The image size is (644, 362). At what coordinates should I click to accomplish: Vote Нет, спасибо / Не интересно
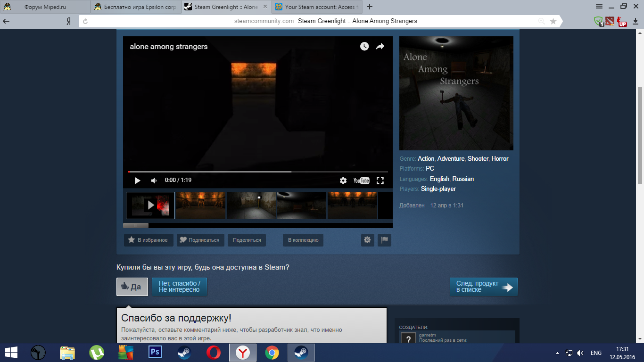[179, 287]
